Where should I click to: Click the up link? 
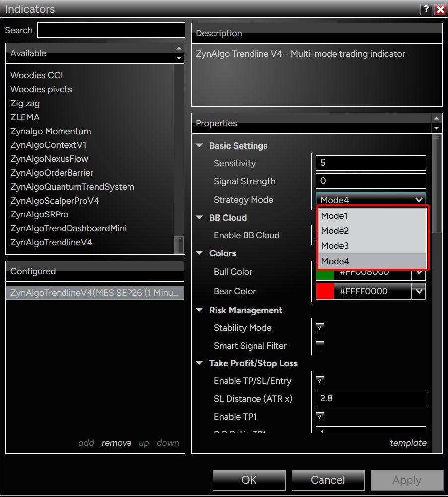point(144,443)
